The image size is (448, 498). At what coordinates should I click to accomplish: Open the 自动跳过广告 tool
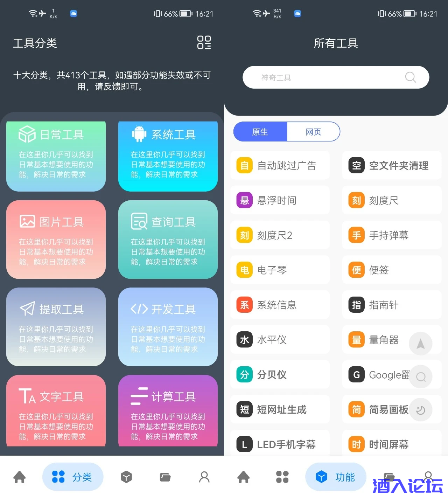(280, 165)
